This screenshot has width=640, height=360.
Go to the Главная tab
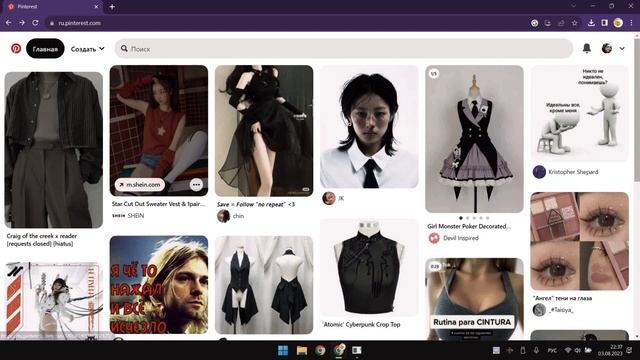[45, 49]
